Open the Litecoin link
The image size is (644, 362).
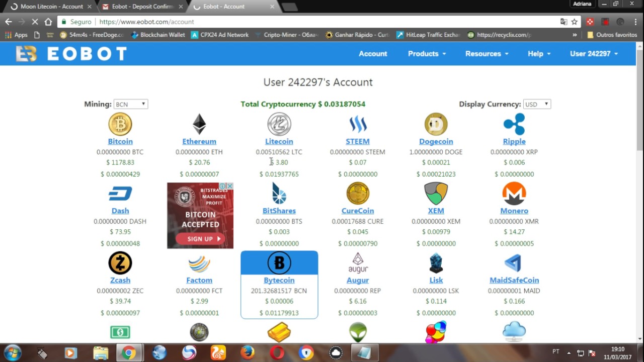pyautogui.click(x=279, y=141)
